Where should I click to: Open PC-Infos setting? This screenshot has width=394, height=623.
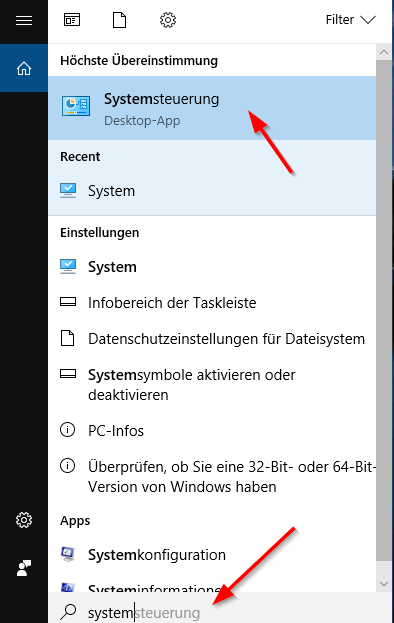point(212,431)
